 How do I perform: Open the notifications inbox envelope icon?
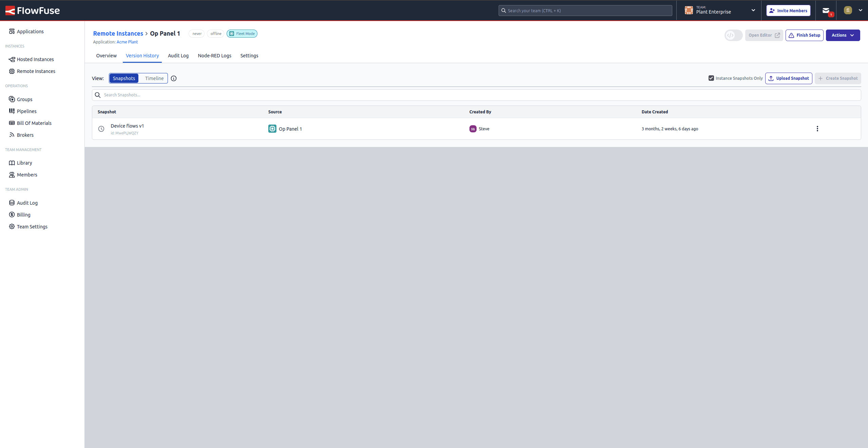tap(826, 11)
